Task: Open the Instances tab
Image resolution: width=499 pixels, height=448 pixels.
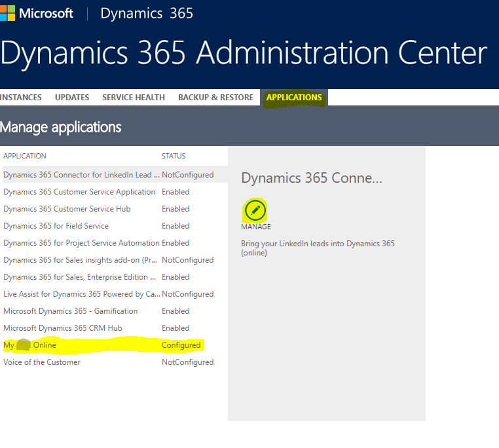Action: [x=21, y=97]
